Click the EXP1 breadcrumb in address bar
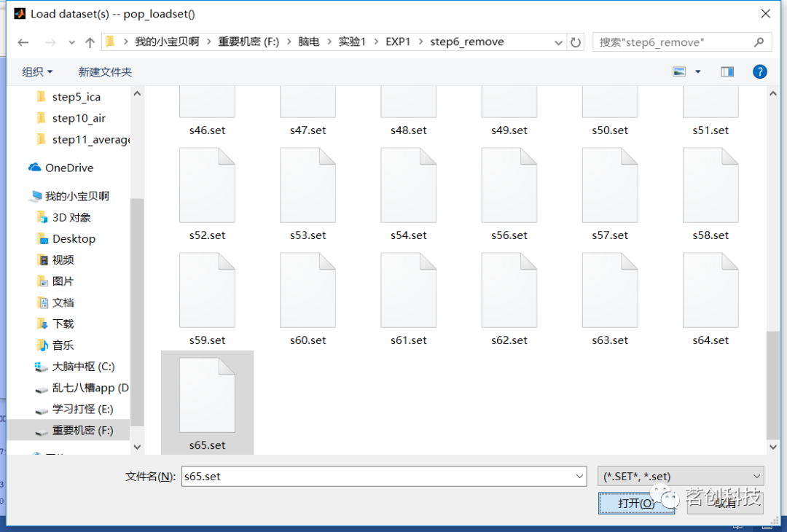The height and width of the screenshot is (532, 787). click(x=398, y=42)
